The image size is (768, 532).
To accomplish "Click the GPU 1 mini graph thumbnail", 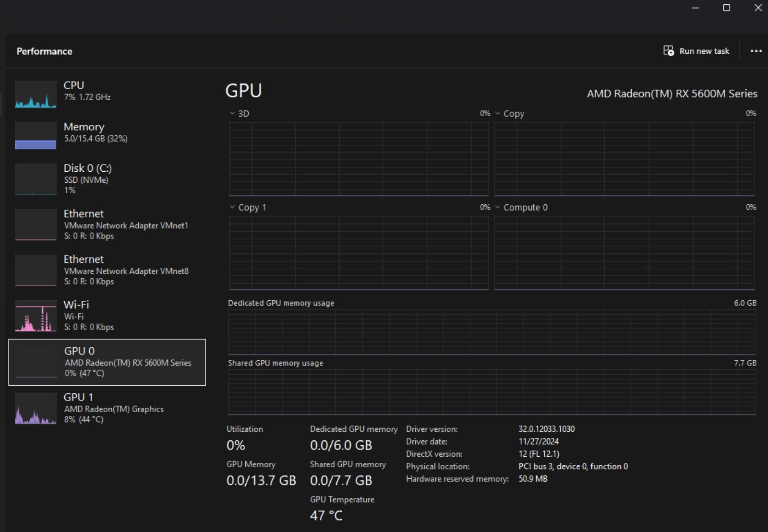I will click(x=36, y=408).
